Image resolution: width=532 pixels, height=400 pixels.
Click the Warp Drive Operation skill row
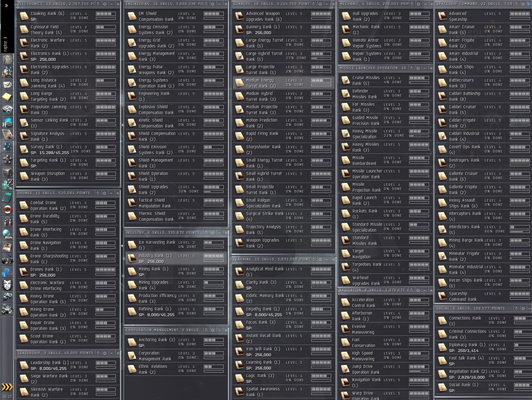click(385, 395)
